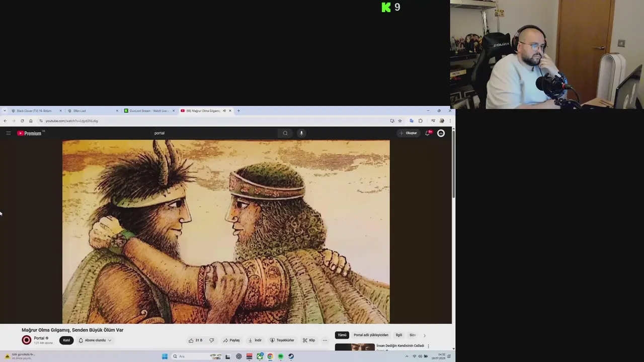Open more actions three-dot menu under video

point(325,340)
